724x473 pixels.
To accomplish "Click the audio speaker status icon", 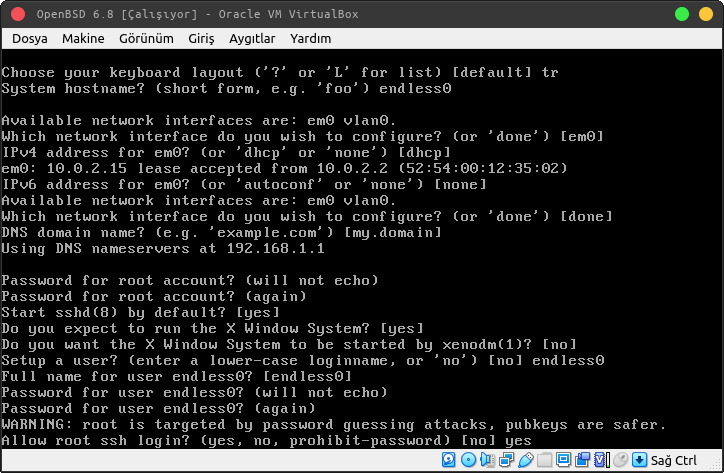I will tap(488, 460).
